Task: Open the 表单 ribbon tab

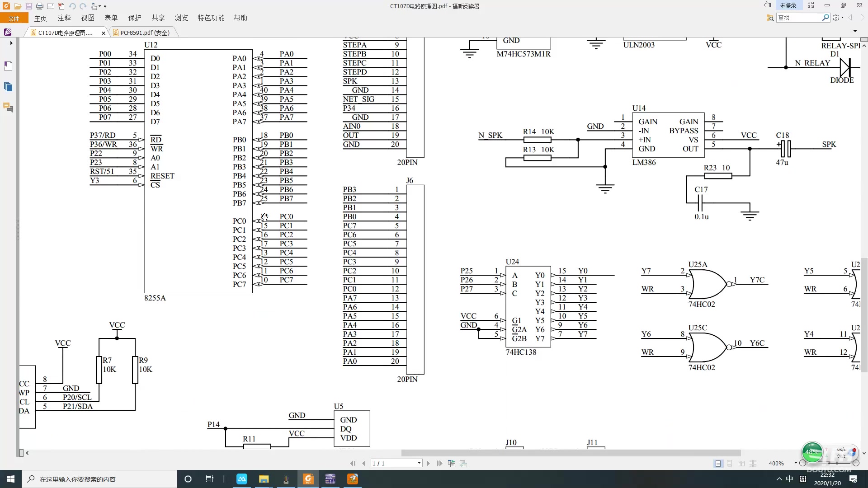Action: [111, 18]
